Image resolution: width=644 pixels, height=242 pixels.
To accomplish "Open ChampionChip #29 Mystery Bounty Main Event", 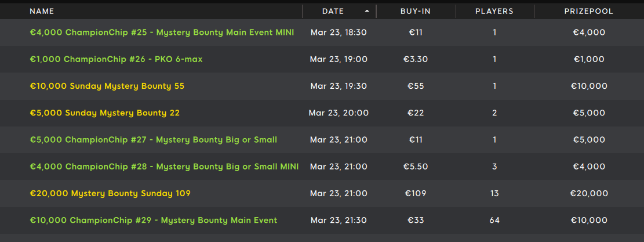I will pos(154,220).
